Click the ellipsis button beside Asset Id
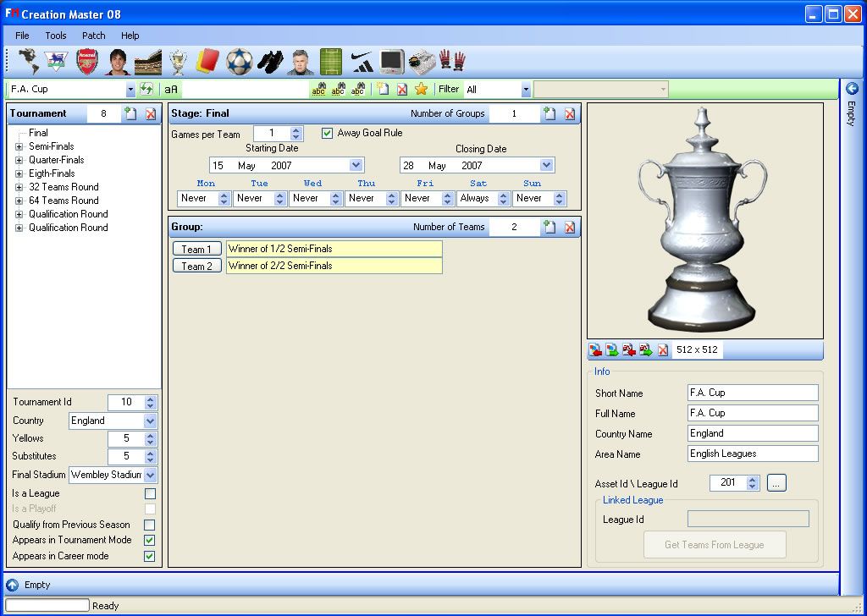 776,483
